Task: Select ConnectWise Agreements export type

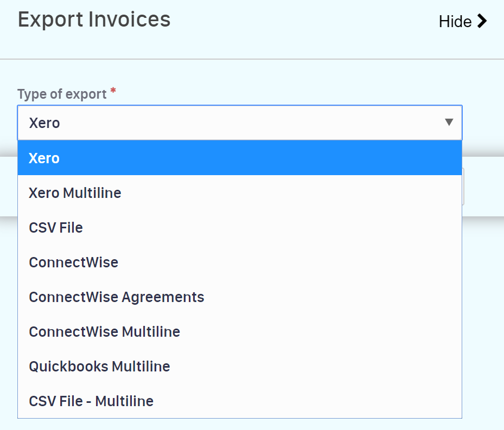Action: tap(116, 297)
